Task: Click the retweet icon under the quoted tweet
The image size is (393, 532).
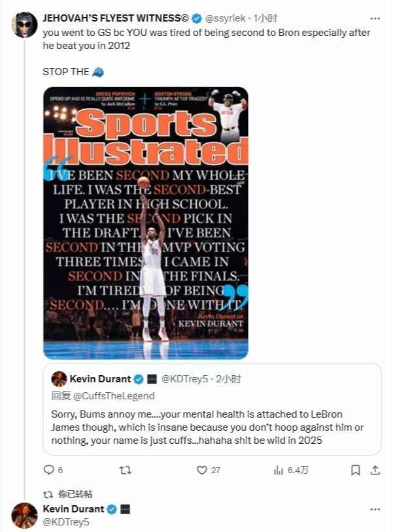Action: pyautogui.click(x=126, y=470)
